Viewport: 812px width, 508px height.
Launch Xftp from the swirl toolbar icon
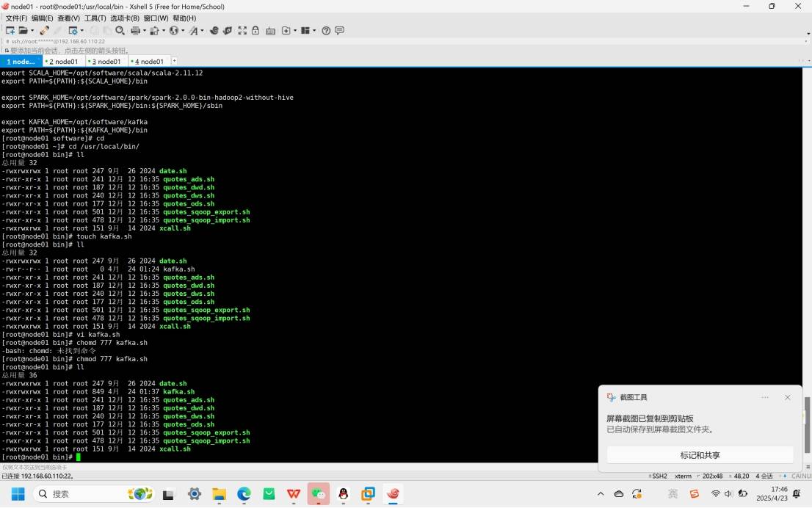click(214, 31)
